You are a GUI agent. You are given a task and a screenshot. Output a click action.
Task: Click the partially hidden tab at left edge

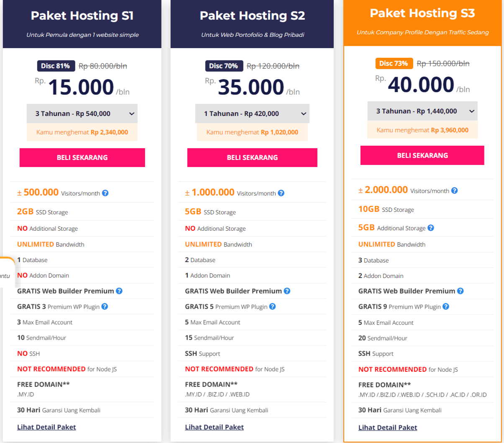coord(7,272)
